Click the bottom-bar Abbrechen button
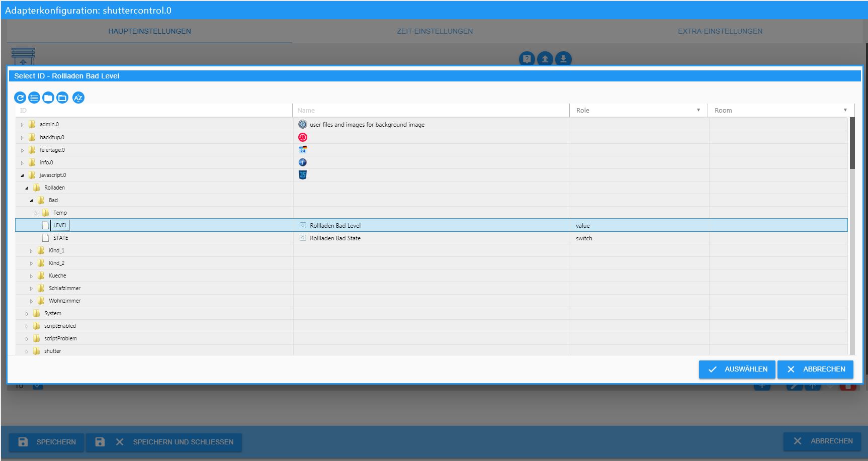Viewport: 868px width, 461px height. [x=823, y=441]
